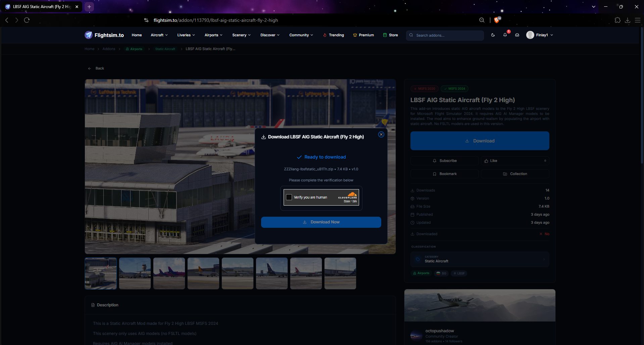Image resolution: width=644 pixels, height=345 pixels.
Task: Go to the Store page
Action: [390, 35]
